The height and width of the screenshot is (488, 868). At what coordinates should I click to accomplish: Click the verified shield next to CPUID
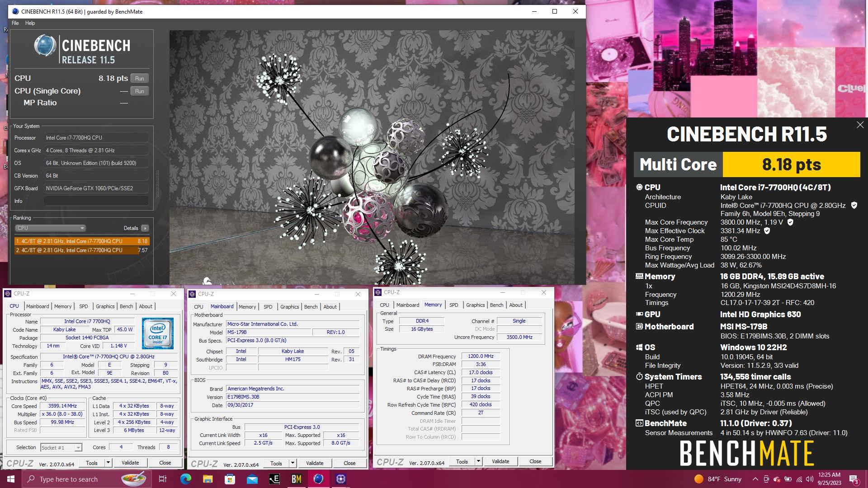pyautogui.click(x=854, y=205)
